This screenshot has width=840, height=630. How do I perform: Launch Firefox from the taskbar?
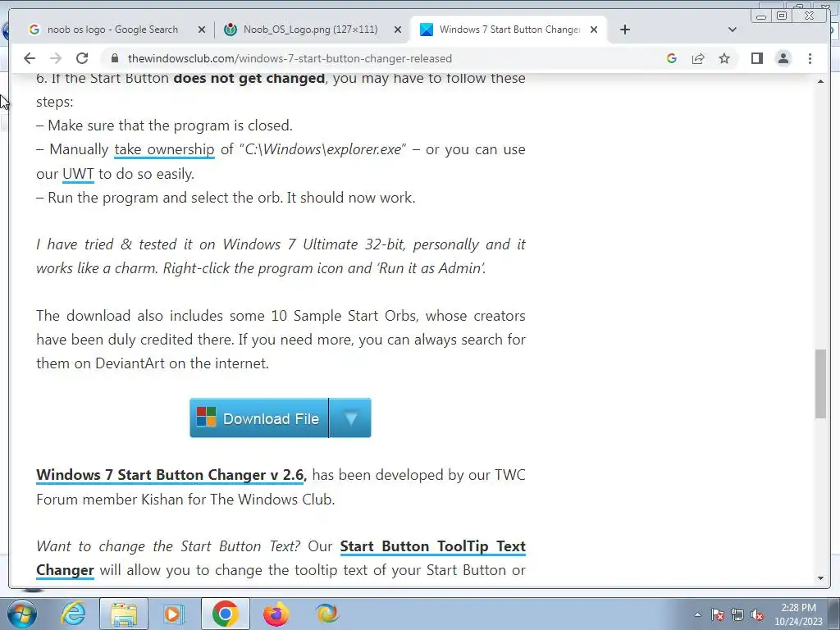[x=276, y=614]
